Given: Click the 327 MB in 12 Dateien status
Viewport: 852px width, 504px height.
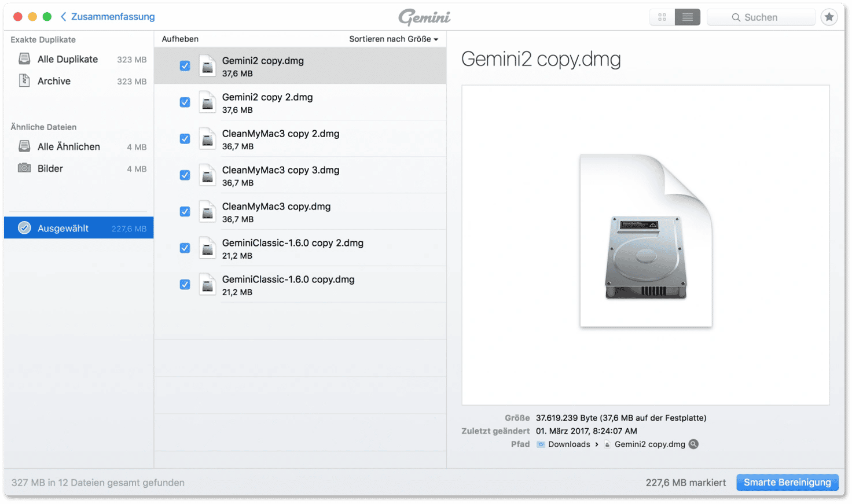Looking at the screenshot, I should coord(98,483).
